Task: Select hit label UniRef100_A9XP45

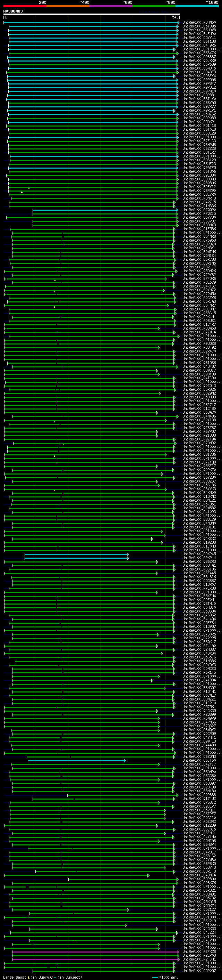Action: [x=199, y=554]
